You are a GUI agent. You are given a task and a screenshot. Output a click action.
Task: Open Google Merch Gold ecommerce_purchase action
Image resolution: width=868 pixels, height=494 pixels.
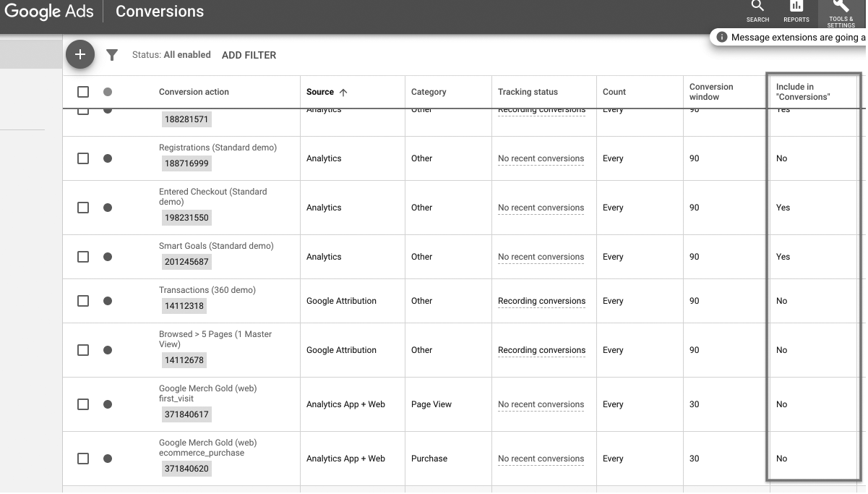[207, 448]
